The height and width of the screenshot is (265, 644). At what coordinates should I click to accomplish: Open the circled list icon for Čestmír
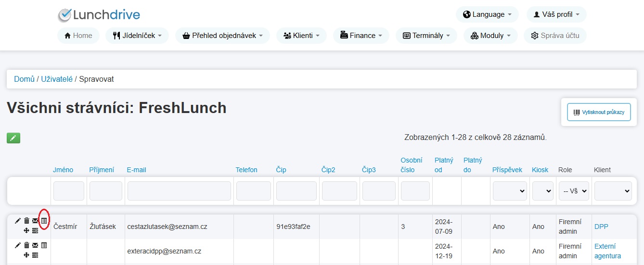[x=44, y=221]
